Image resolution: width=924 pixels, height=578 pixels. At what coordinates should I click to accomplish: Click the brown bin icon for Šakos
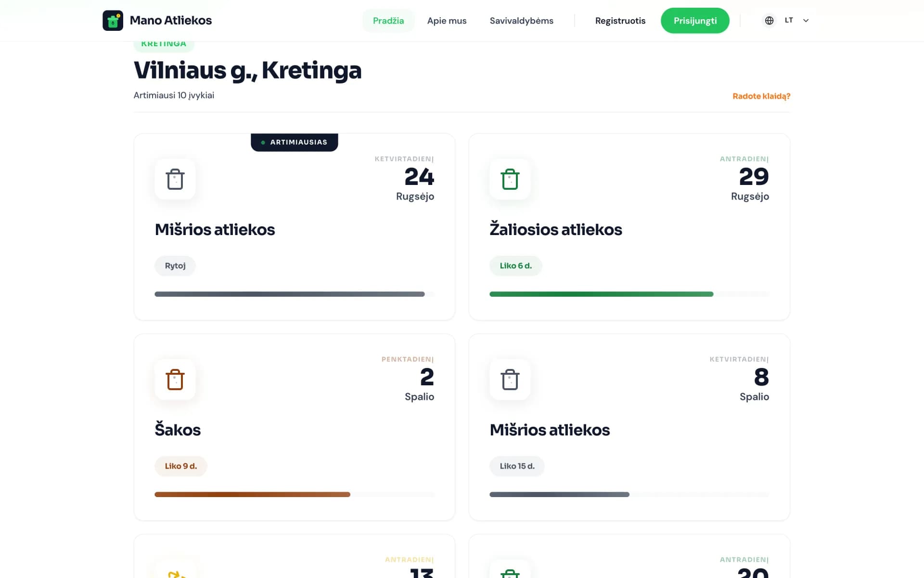(175, 380)
